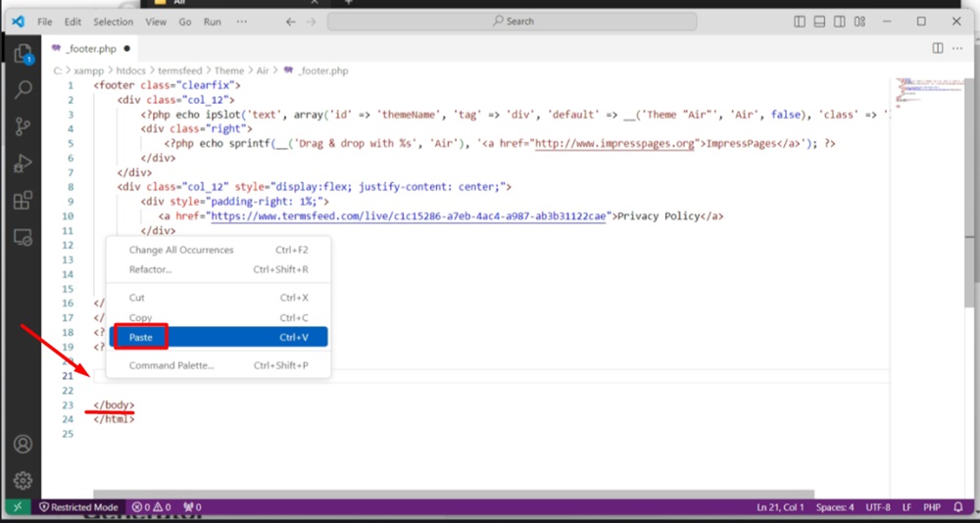
Task: Click Restricted Mode in status bar
Action: [78, 506]
